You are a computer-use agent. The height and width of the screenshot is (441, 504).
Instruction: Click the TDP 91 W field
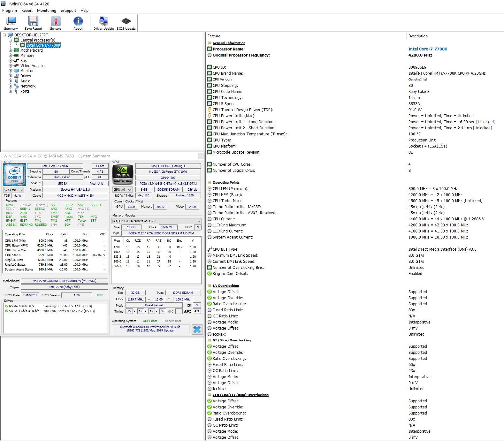18,196
